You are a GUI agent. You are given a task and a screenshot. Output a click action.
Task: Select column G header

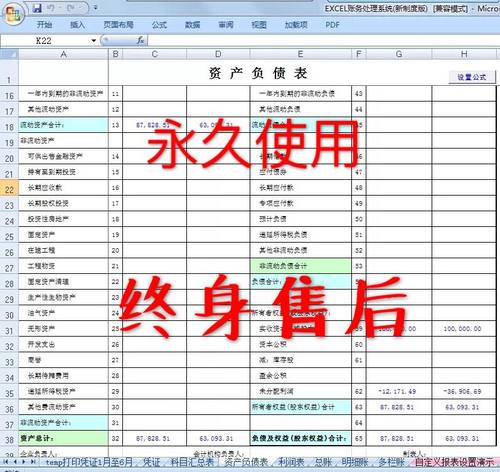click(x=399, y=54)
